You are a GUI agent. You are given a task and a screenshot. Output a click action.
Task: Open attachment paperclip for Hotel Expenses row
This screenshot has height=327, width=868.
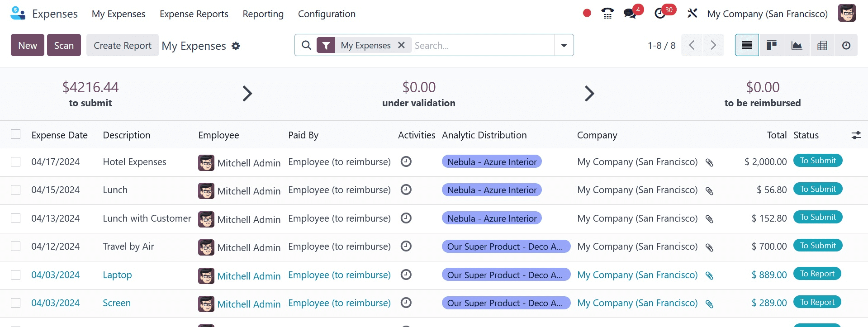[709, 162]
